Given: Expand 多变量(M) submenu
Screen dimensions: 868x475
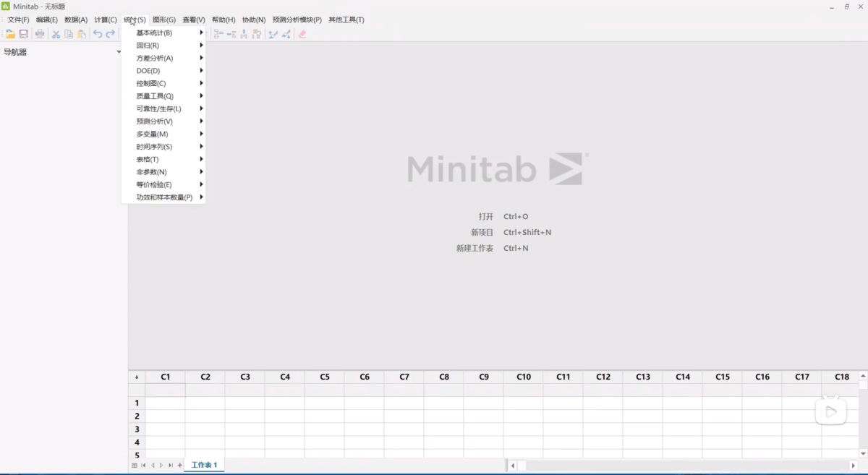Looking at the screenshot, I should pyautogui.click(x=163, y=134).
